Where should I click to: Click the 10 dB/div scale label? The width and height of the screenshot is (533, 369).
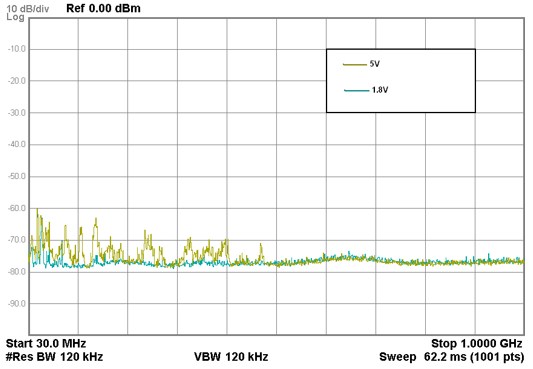pos(28,8)
